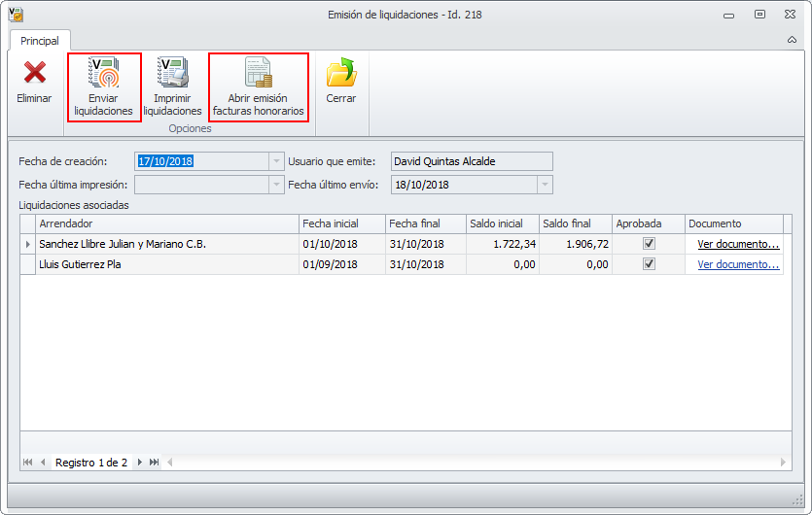812x515 pixels.
Task: Sort by Fecha final column header
Action: click(x=426, y=223)
